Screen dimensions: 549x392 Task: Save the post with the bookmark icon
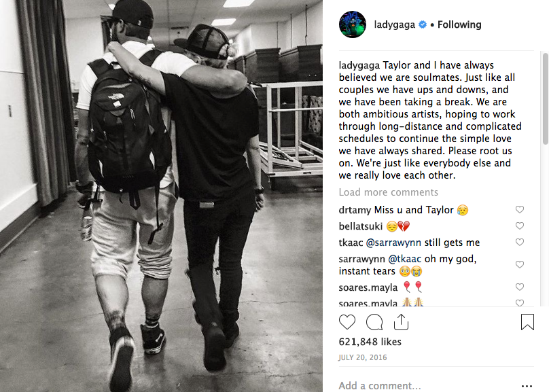coord(527,322)
